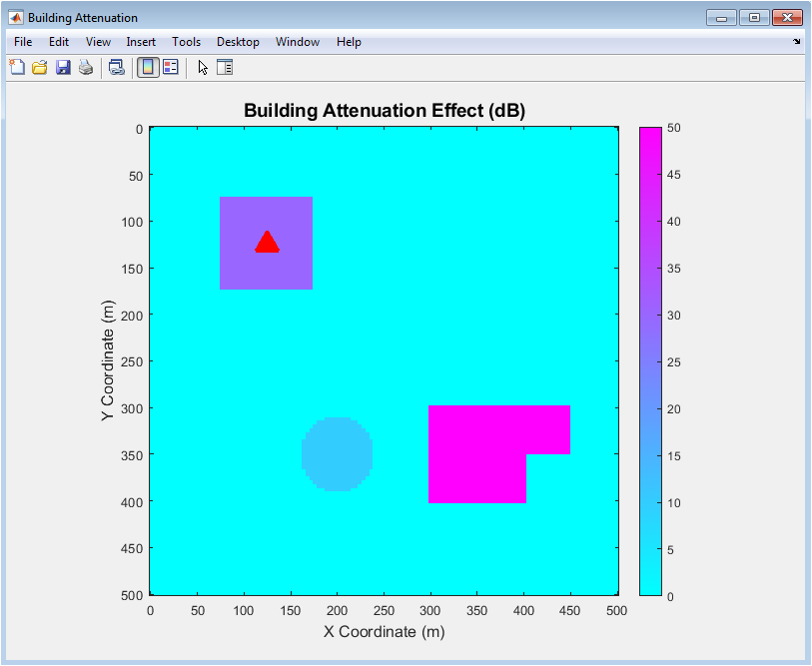Click the 'X Coordinate (m)' axis label
Image resolution: width=812 pixels, height=666 pixels.
(x=384, y=631)
